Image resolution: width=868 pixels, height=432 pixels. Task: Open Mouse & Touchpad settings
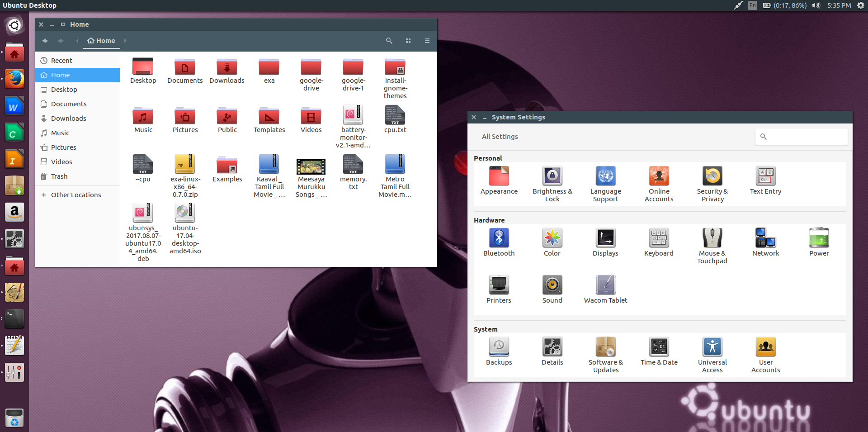pos(712,246)
